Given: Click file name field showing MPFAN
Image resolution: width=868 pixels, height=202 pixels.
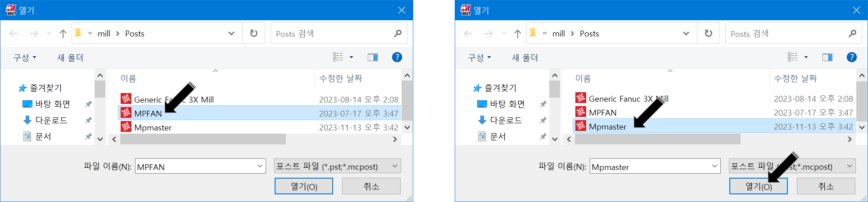Looking at the screenshot, I should click(x=200, y=166).
